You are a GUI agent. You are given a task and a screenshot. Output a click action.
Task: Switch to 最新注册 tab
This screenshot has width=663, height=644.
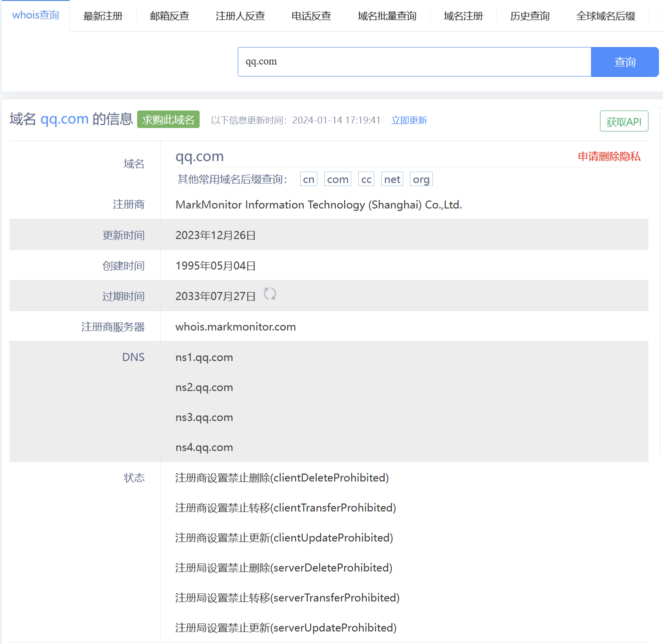[x=103, y=16]
